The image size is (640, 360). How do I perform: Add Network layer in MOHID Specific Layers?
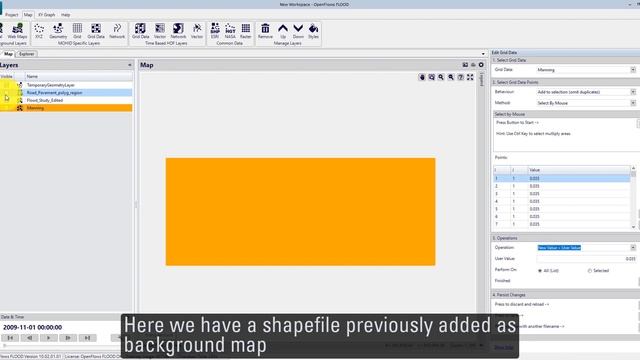click(117, 31)
